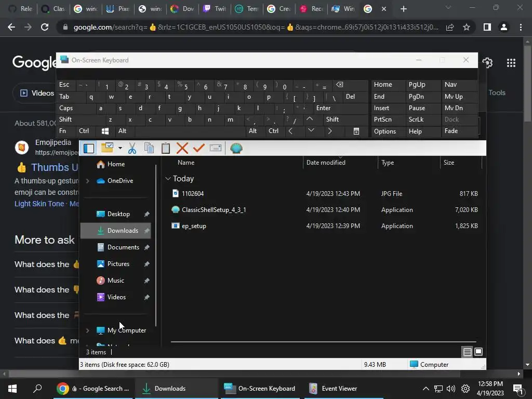Select Home in Explorer sidebar
Viewport: 532px width, 399px height.
coord(116,164)
